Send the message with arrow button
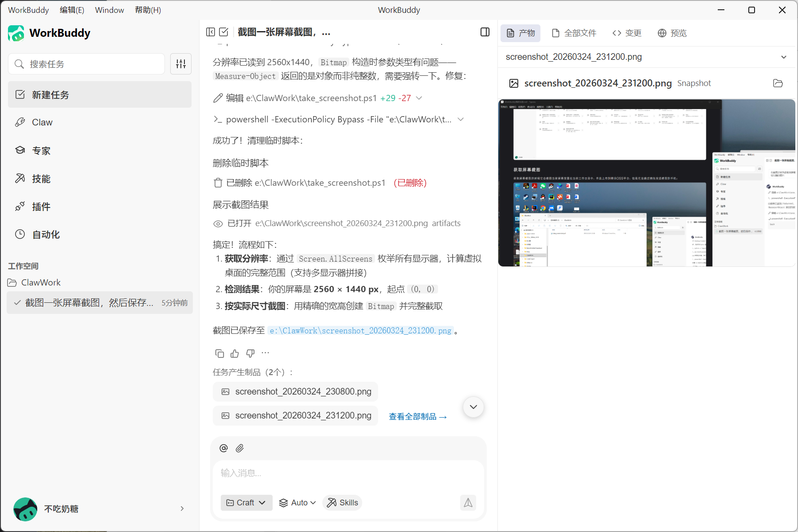Screen dimensions: 798x532 click(x=468, y=502)
